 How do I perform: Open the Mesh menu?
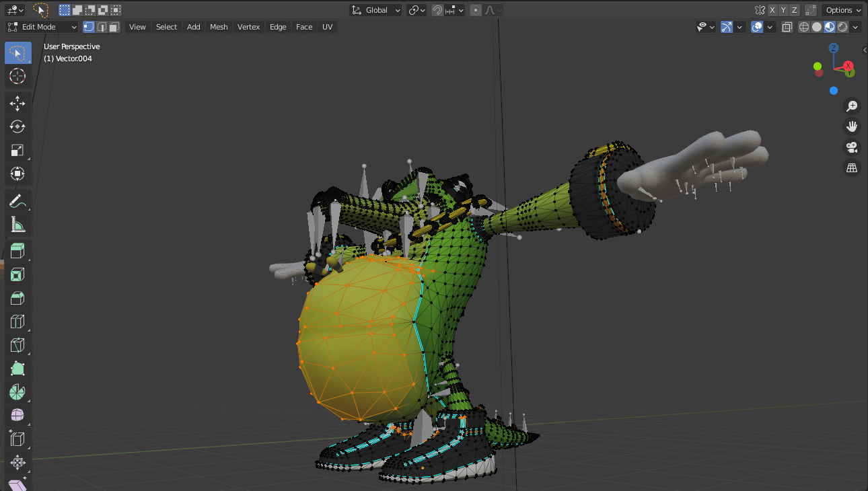pyautogui.click(x=219, y=27)
